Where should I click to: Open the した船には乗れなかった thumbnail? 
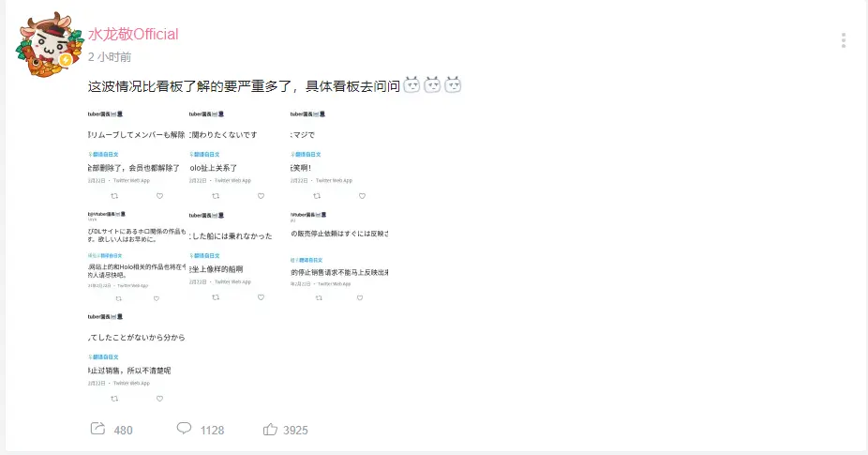point(237,256)
